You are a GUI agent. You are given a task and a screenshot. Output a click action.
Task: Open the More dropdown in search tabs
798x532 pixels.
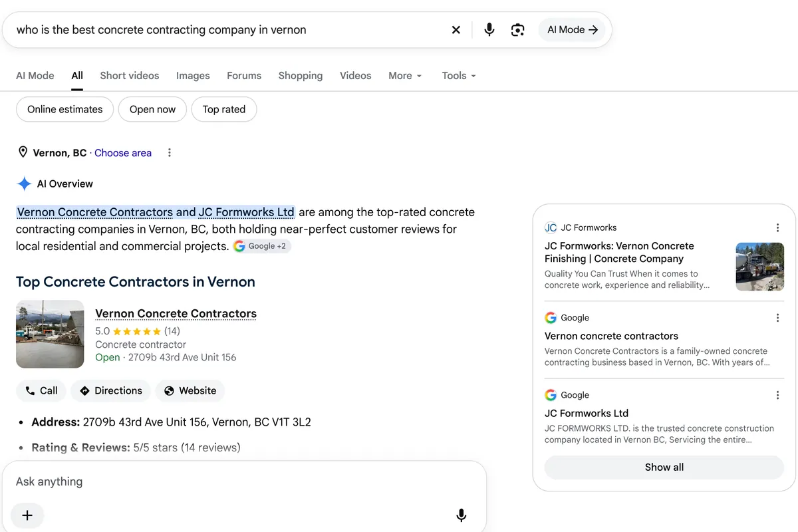tap(405, 76)
